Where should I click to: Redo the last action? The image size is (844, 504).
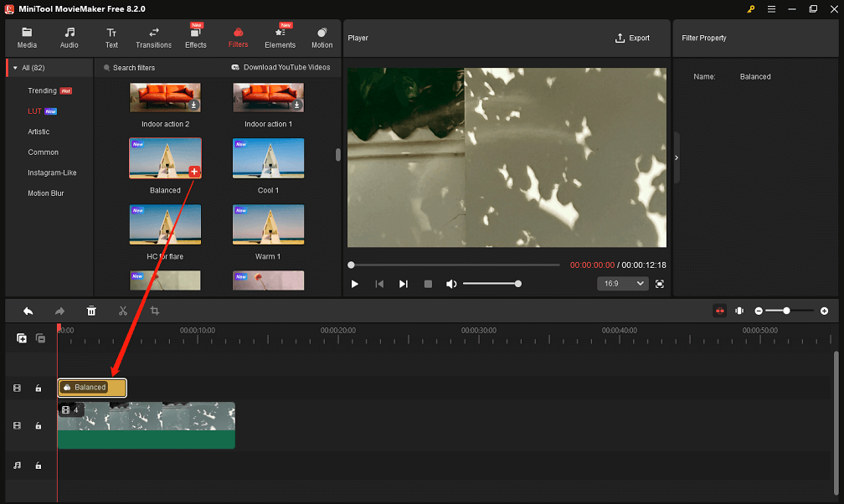(59, 311)
